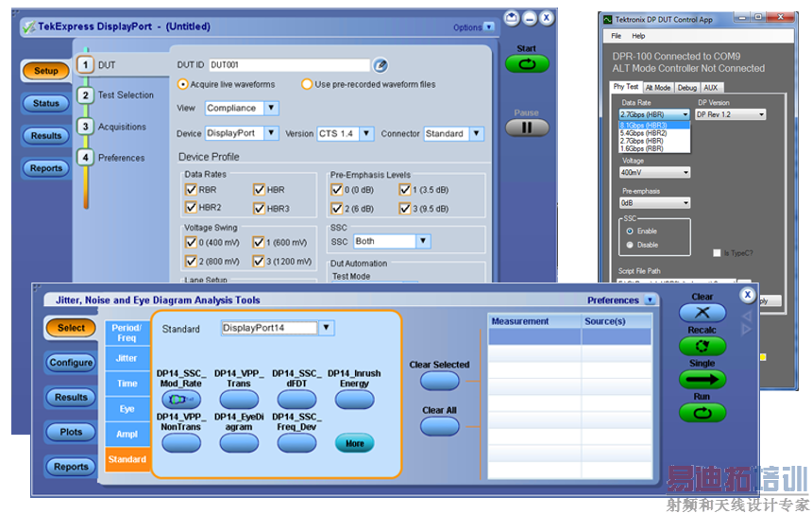Select the DP14_SSC_Freq_Dev measurement button

coord(296,443)
